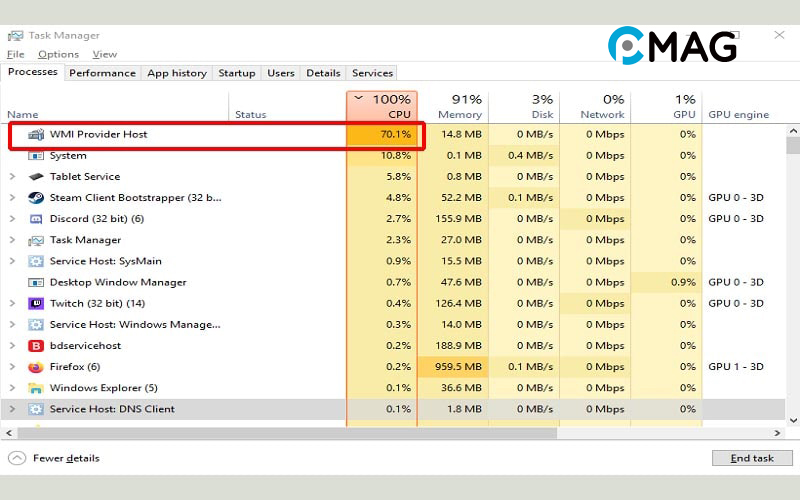Click the Task Manager title bar icon

pos(15,36)
